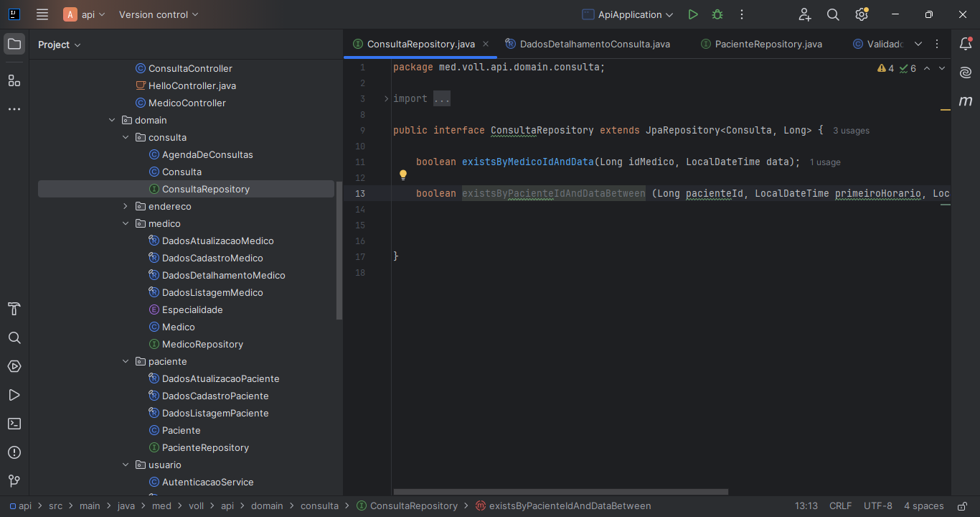Expand the endereco folder
980x517 pixels.
click(x=126, y=206)
